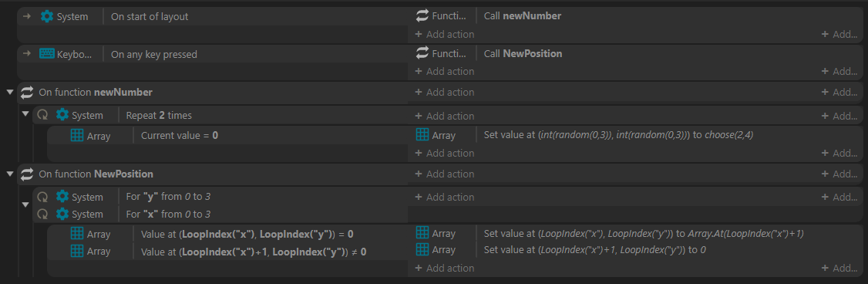Collapse the Repeat 2 times sub-event
This screenshot has width=868, height=284.
click(25, 114)
